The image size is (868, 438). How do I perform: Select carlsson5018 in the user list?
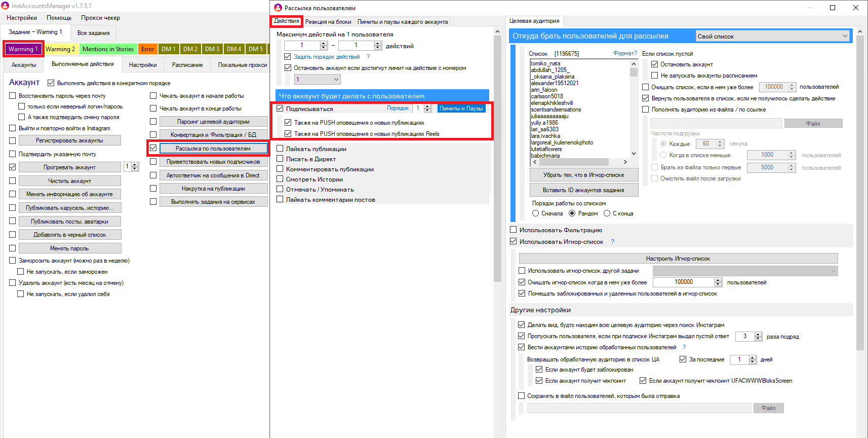pos(547,96)
